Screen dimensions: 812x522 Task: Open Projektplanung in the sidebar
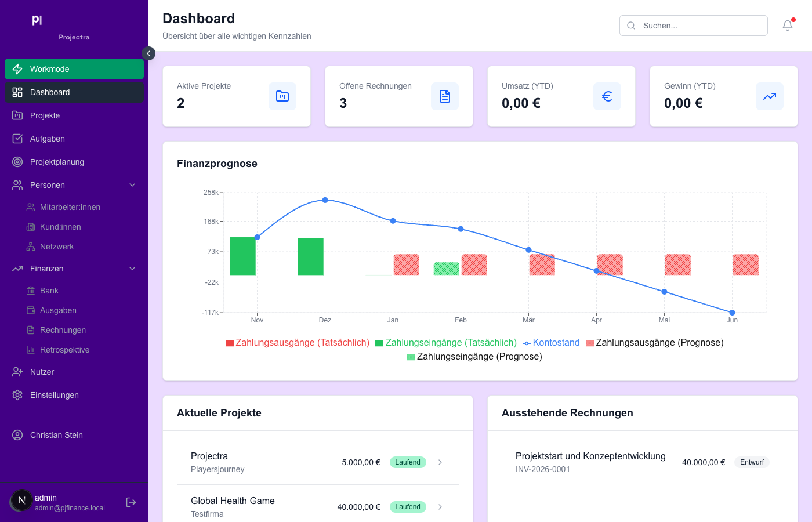(57, 162)
